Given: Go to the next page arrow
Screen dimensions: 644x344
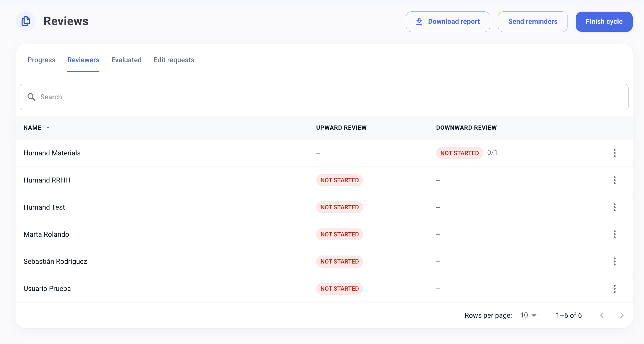Looking at the screenshot, I should click(x=622, y=315).
